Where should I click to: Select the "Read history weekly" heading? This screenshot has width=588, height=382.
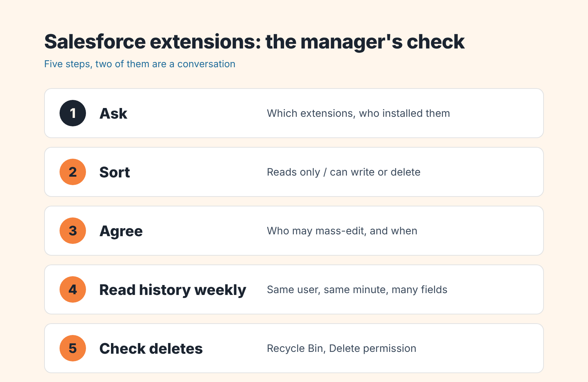tap(173, 290)
